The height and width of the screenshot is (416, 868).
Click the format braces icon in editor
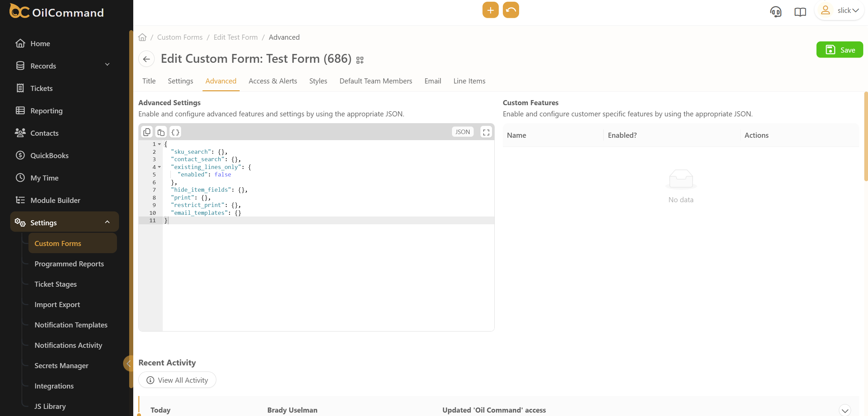pos(175,132)
